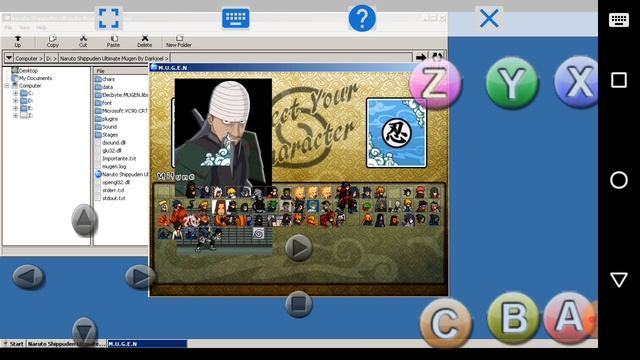Screen dimensions: 640x360
Task: Tap the red A gamepad button
Action: point(570,317)
